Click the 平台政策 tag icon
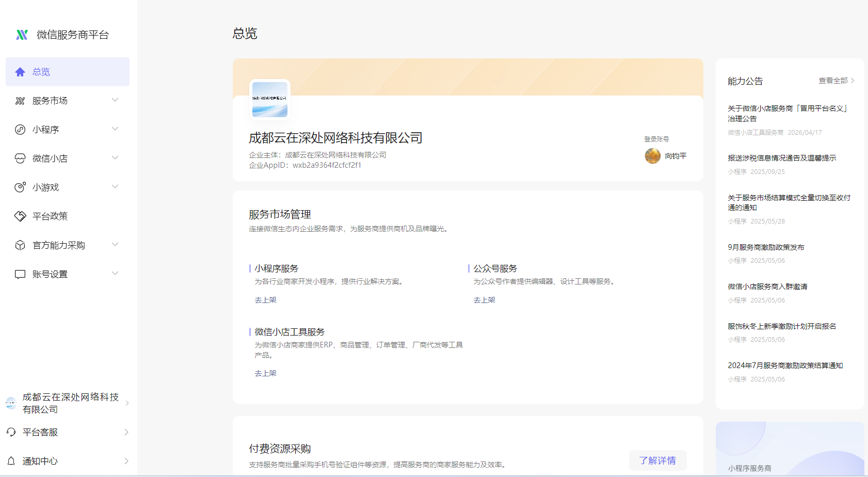This screenshot has height=477, width=868. [x=20, y=216]
